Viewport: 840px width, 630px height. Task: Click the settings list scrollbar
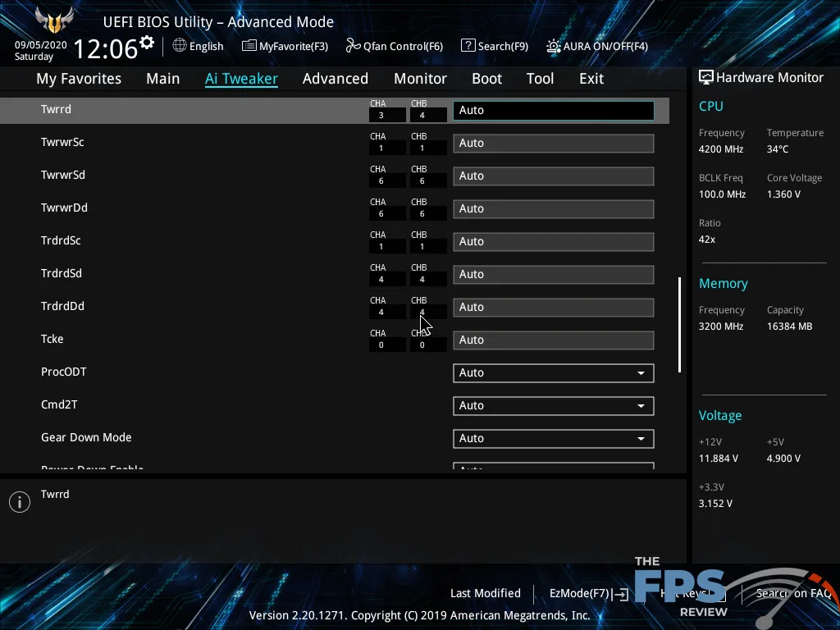tap(679, 325)
